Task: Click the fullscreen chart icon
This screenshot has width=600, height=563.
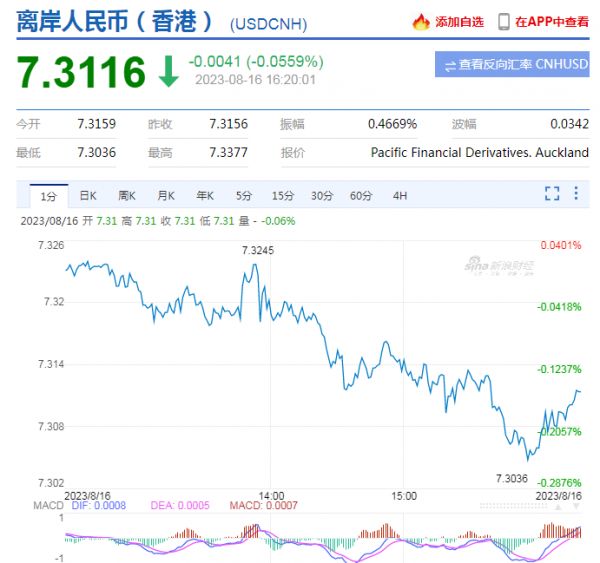Action: tap(551, 195)
